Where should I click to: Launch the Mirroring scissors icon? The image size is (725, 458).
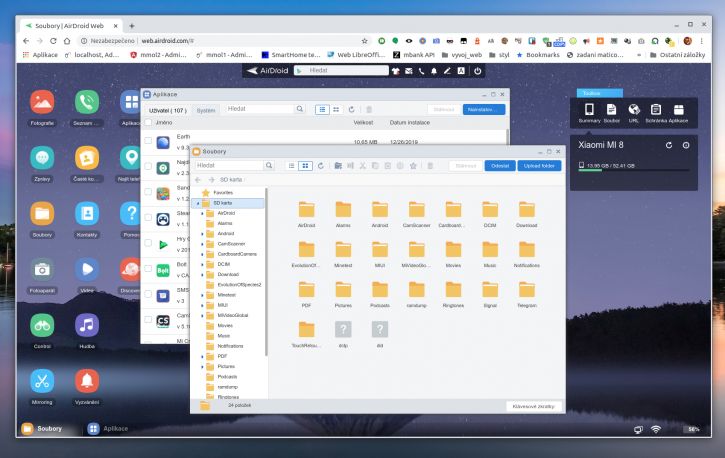tap(42, 381)
